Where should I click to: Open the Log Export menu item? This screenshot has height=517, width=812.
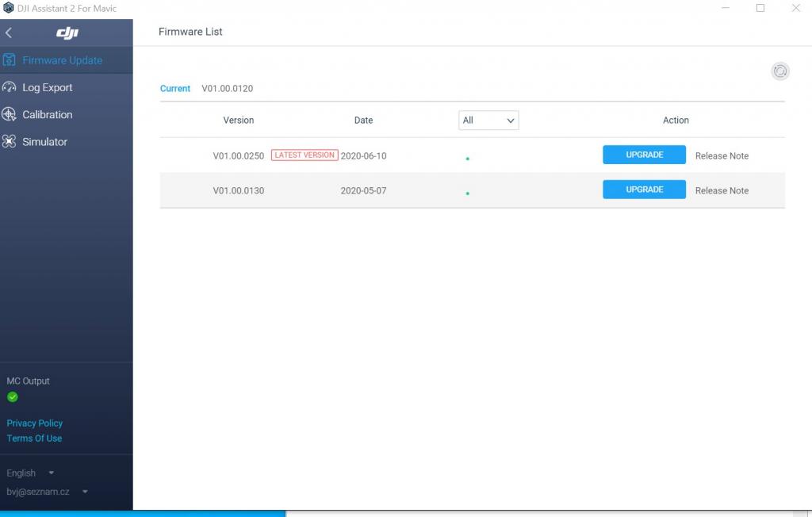coord(47,87)
